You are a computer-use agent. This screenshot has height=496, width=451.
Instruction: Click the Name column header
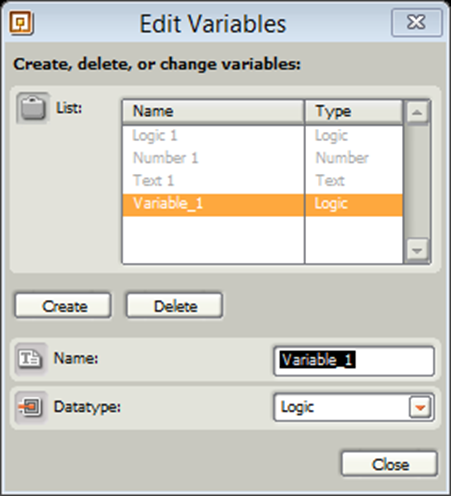pos(213,111)
